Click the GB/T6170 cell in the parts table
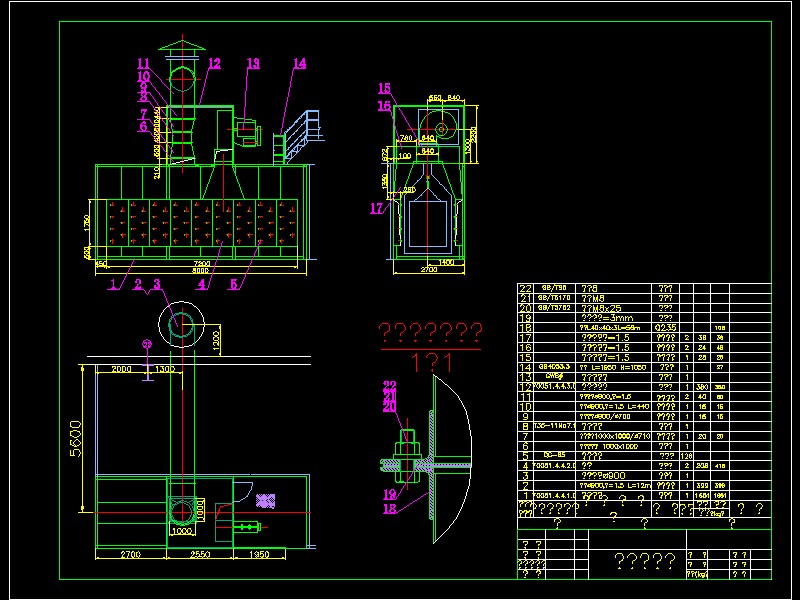The height and width of the screenshot is (600, 800). pyautogui.click(x=554, y=298)
